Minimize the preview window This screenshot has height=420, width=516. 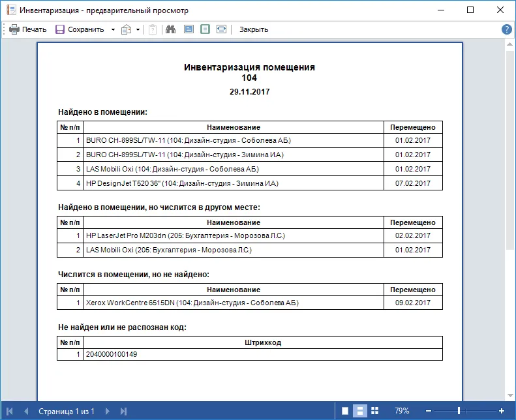[441, 10]
